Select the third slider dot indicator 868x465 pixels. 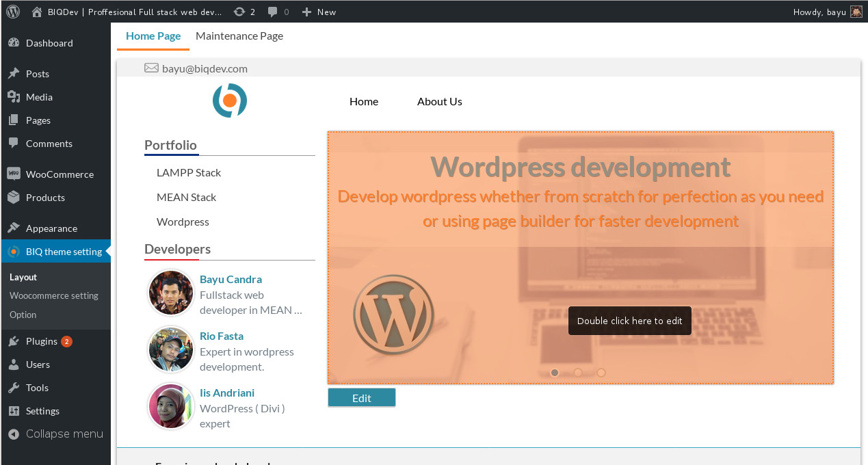tap(601, 373)
